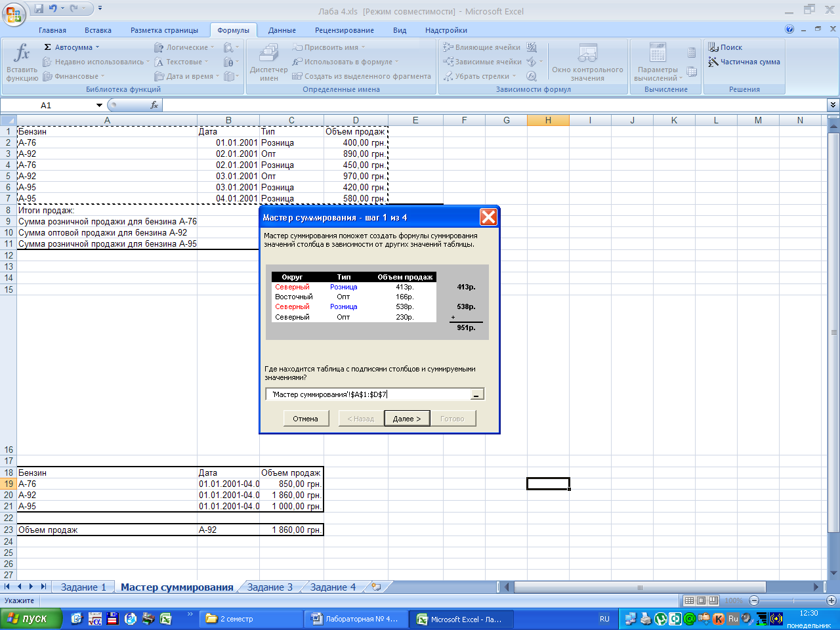Click Далее > in the summation wizard
This screenshot has width=840, height=630.
click(x=407, y=419)
